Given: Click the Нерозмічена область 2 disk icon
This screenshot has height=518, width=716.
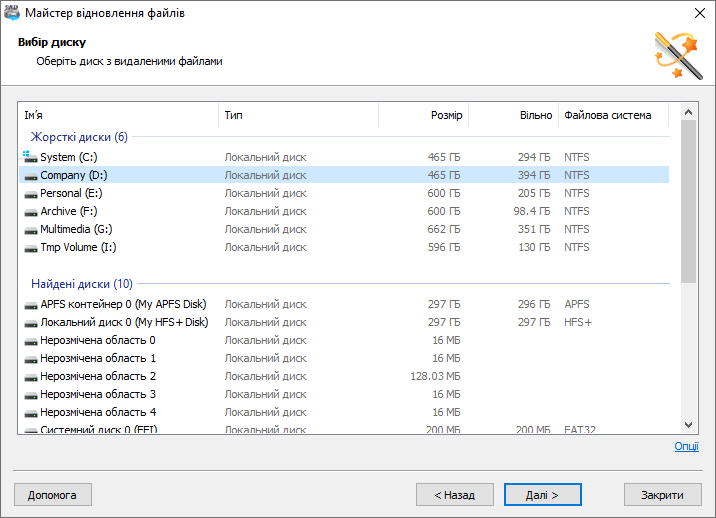Looking at the screenshot, I should (31, 377).
